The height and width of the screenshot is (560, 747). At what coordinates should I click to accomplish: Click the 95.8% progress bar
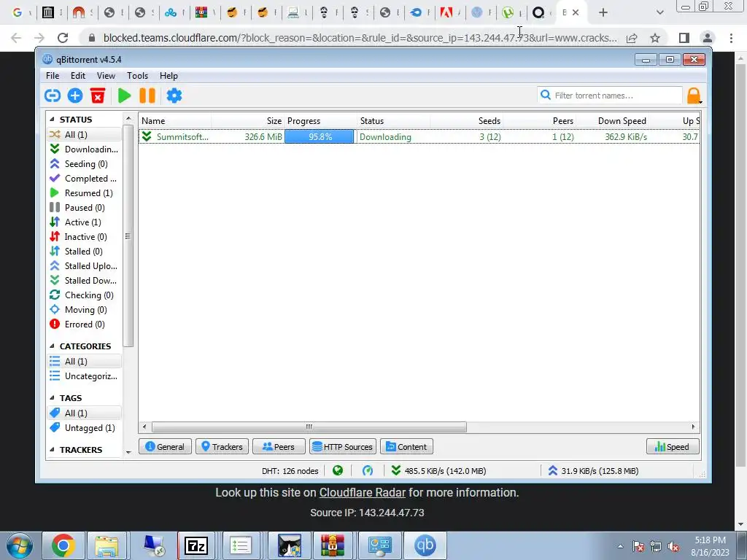tap(320, 136)
